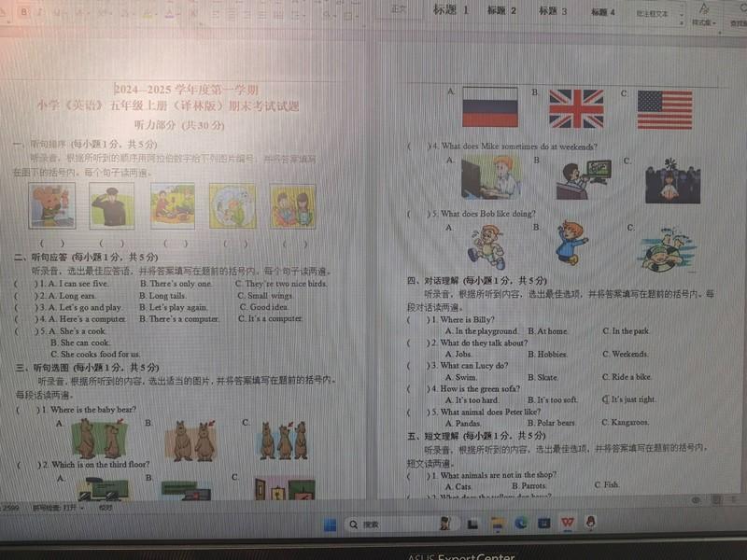Select the US flag picture option C
This screenshot has width=747, height=560.
[x=665, y=110]
